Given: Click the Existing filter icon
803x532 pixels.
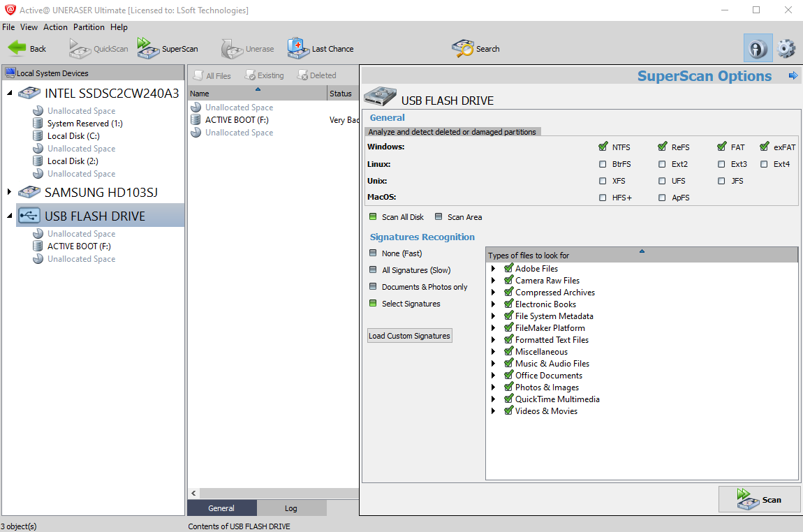Looking at the screenshot, I should point(250,75).
